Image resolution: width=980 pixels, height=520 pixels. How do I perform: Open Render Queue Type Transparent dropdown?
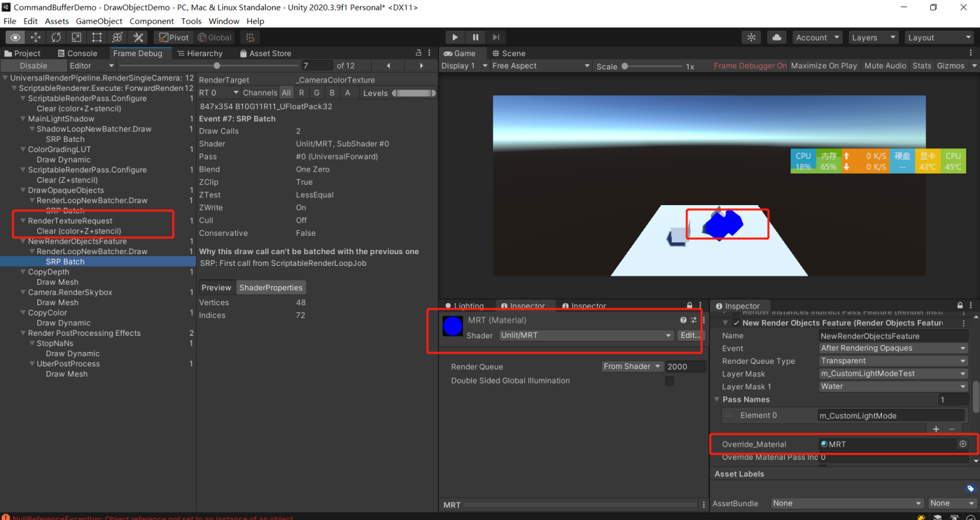tap(894, 361)
